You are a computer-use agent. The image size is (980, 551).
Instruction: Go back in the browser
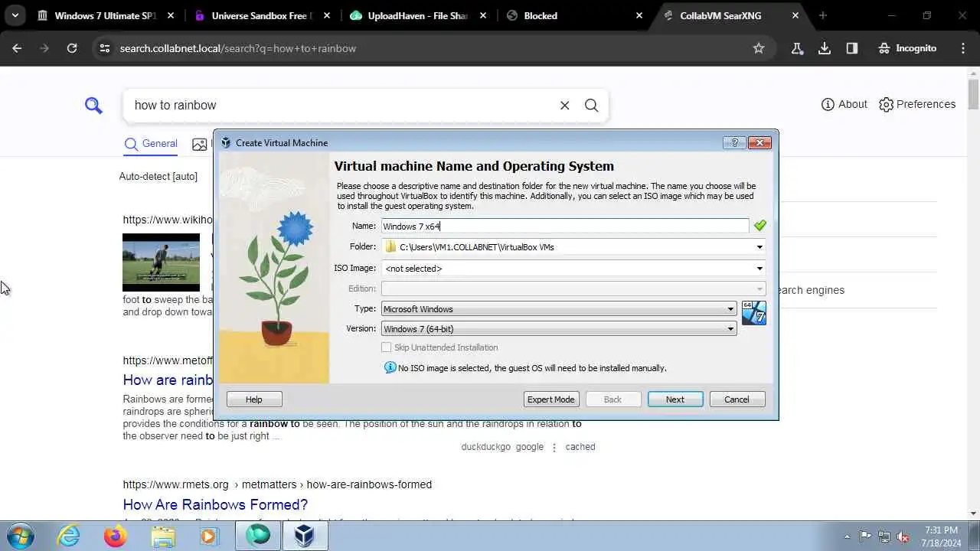17,48
